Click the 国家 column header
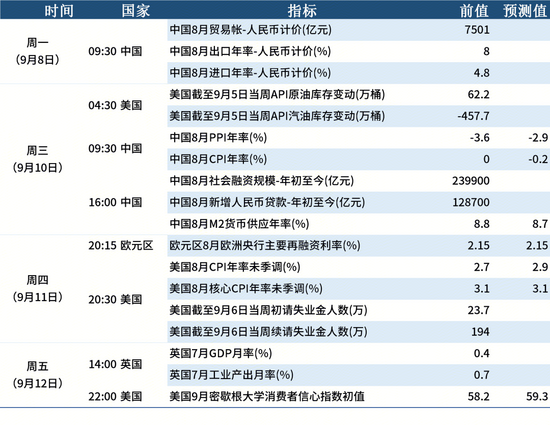 135,11
